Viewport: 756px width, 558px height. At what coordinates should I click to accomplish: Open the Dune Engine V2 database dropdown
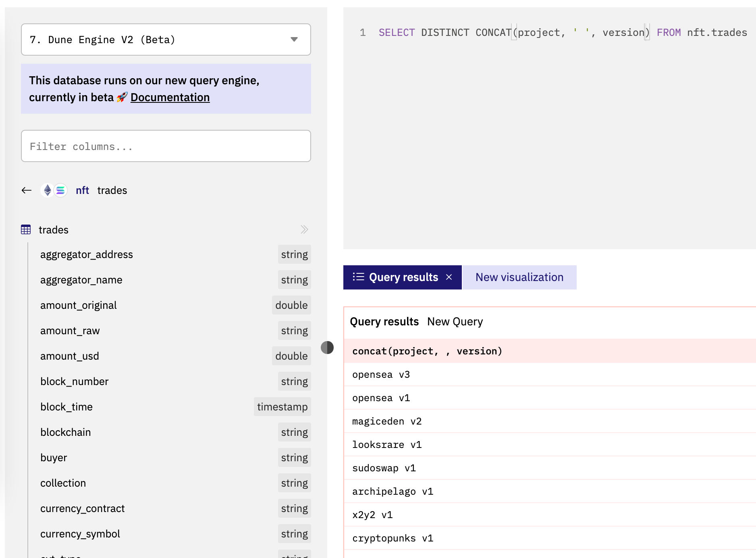(166, 40)
